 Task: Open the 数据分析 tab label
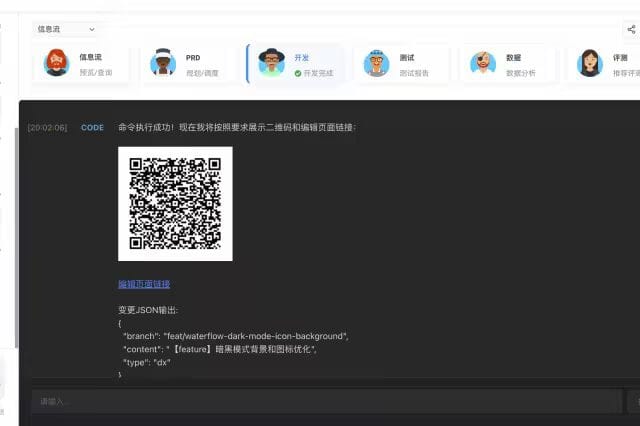(522, 73)
